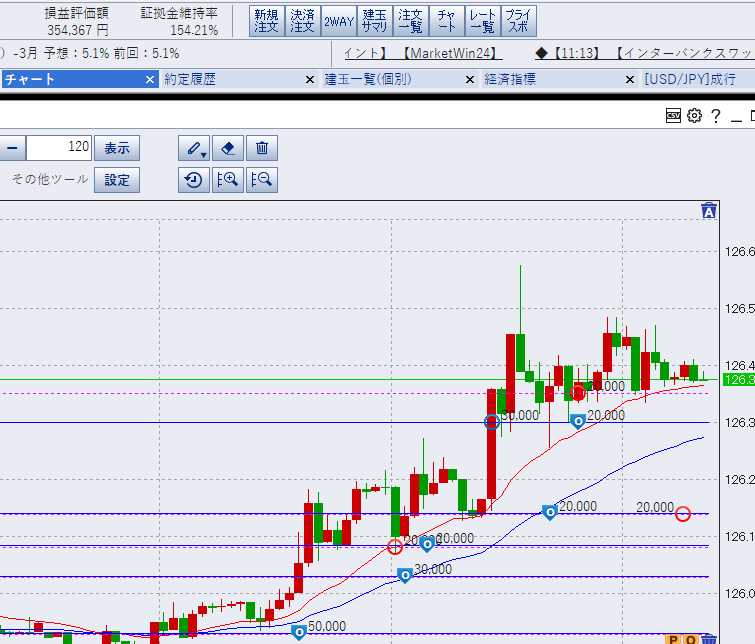Screen dimensions: 755x644
Task: Open the 経済指標 tab
Action: click(511, 79)
